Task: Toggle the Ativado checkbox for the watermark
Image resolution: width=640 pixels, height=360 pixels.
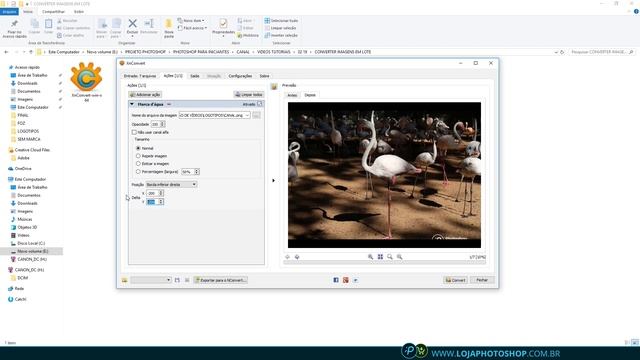Action: coord(260,104)
